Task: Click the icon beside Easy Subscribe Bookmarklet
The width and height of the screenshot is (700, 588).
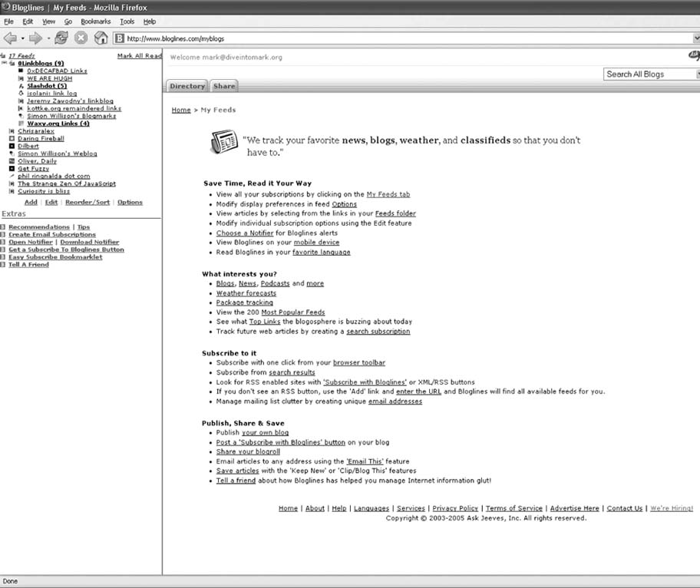Action: pos(2,256)
